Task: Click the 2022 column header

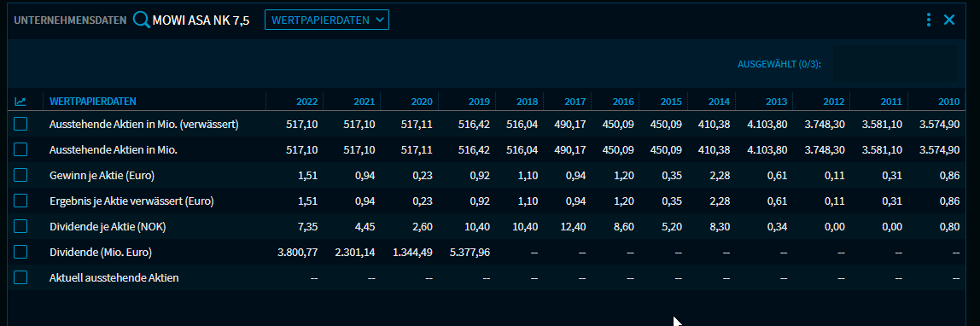Action: (x=306, y=102)
